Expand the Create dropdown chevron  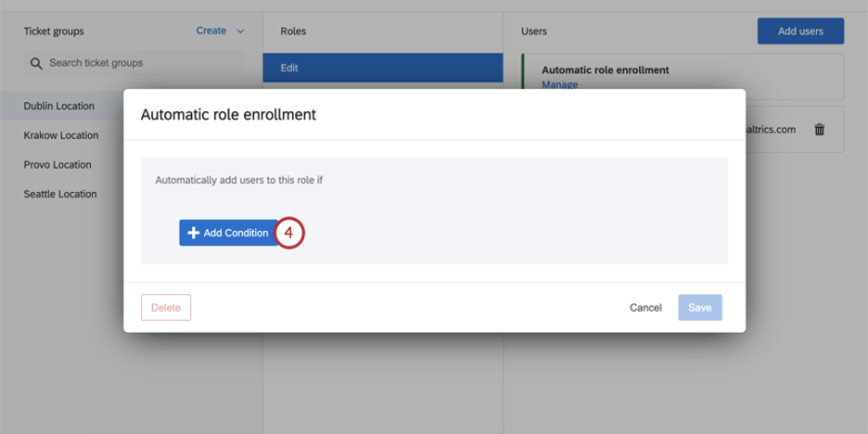(x=241, y=32)
